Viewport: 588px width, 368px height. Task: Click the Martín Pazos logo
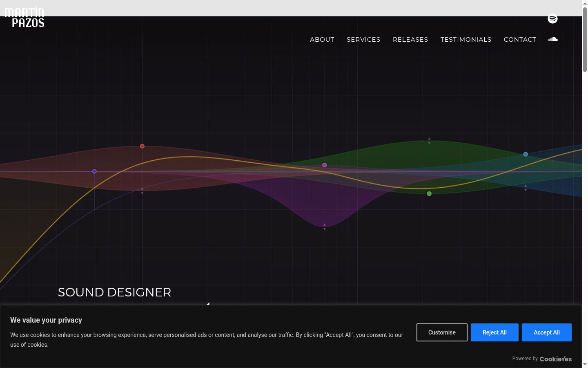coord(24,18)
